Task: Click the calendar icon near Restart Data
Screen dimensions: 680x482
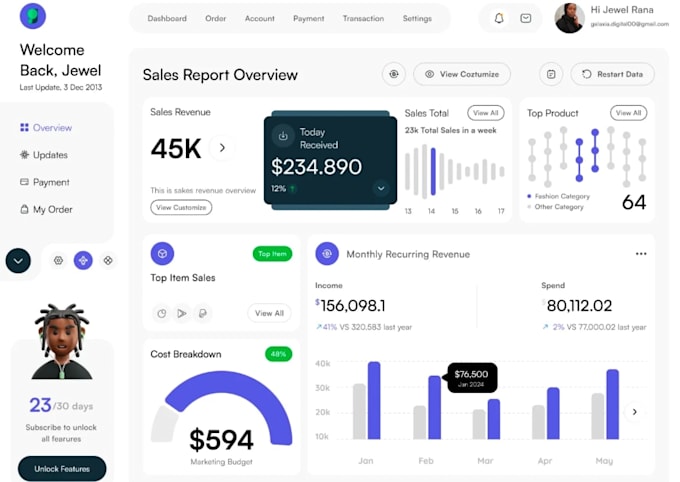Action: 551,74
